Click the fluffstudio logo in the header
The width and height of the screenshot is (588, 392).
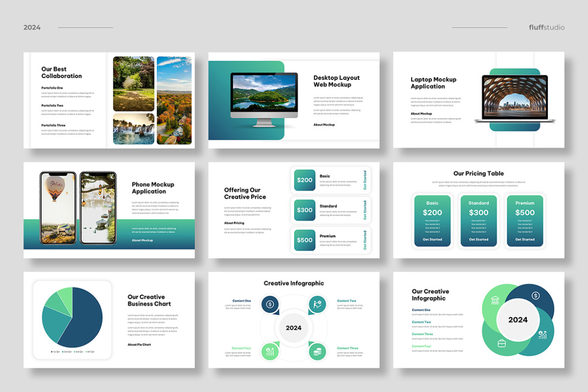pyautogui.click(x=546, y=27)
